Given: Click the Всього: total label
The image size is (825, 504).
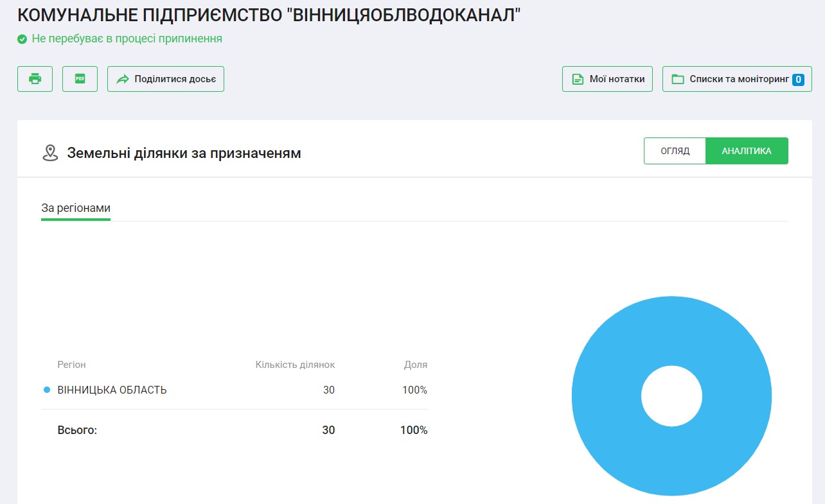Looking at the screenshot, I should tap(77, 430).
